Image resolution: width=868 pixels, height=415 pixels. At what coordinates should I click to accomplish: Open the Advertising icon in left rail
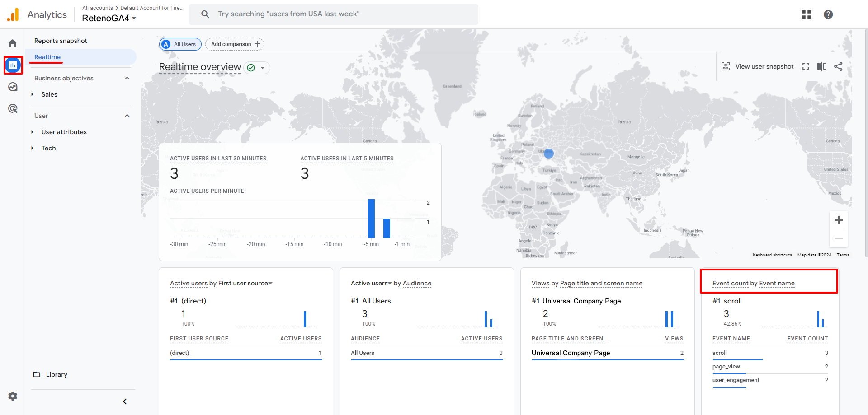coord(13,108)
